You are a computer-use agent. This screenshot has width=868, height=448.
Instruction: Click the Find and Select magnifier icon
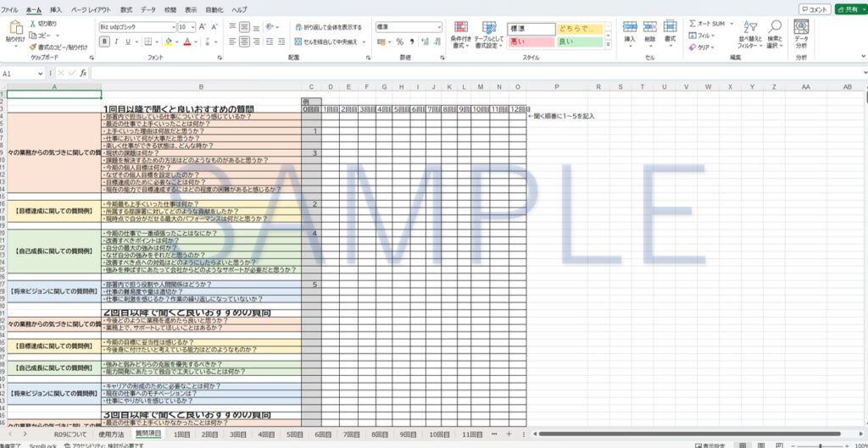click(776, 27)
